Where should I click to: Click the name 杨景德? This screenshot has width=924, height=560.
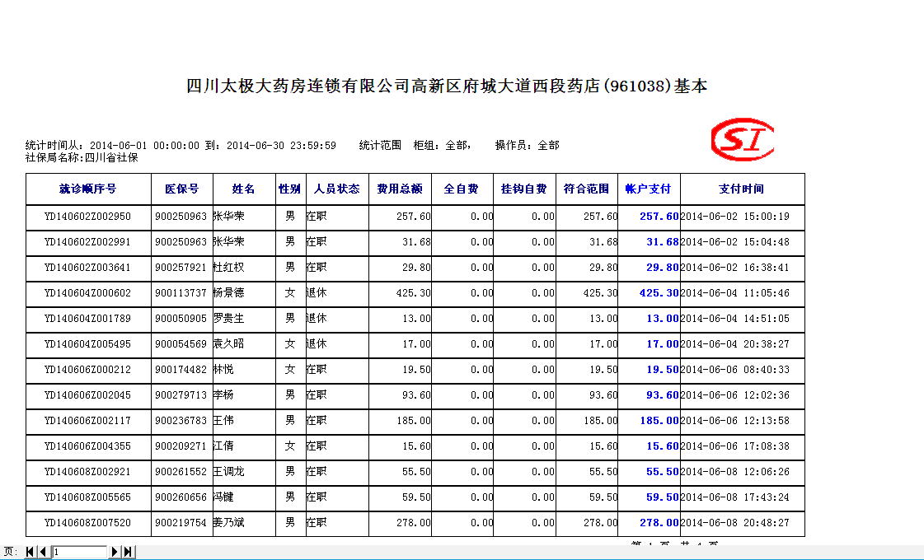pos(228,293)
